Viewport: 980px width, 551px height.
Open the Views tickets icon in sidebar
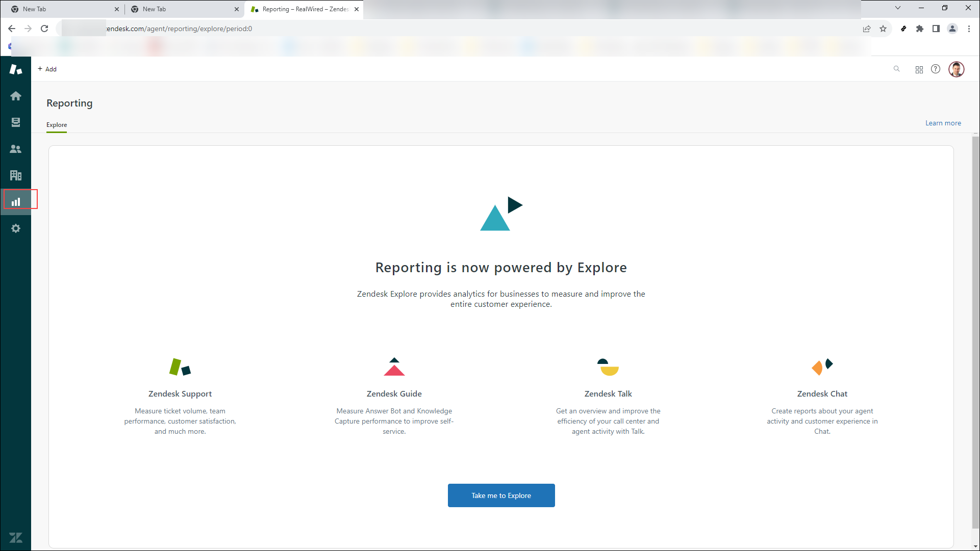(x=16, y=122)
